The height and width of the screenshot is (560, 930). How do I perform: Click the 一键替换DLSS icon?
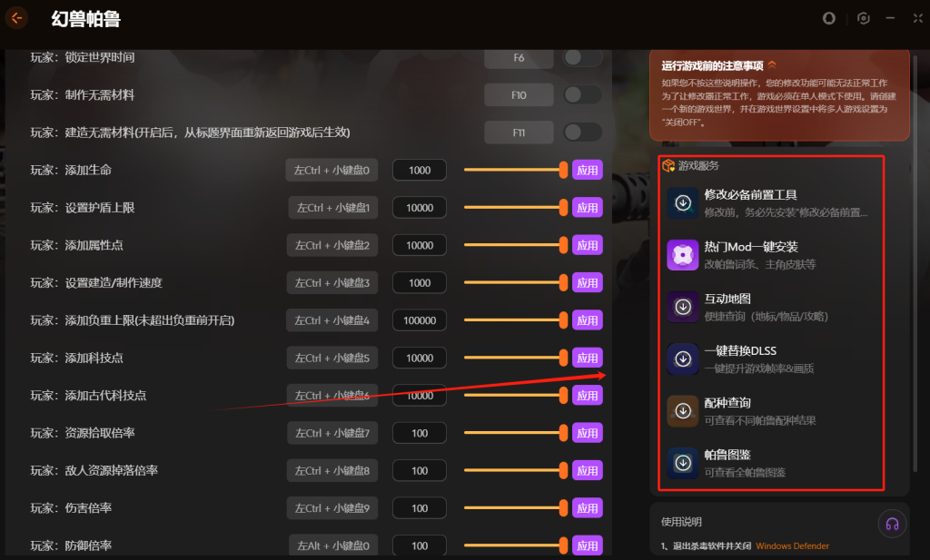point(683,359)
